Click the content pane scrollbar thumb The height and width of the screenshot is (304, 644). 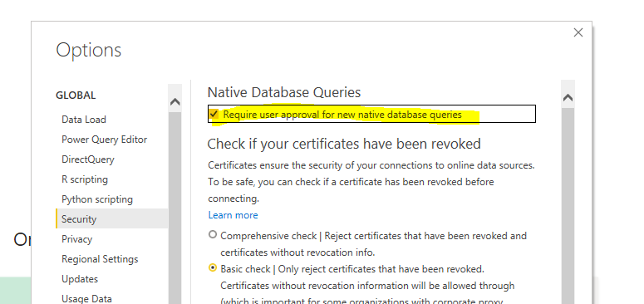[568, 205]
